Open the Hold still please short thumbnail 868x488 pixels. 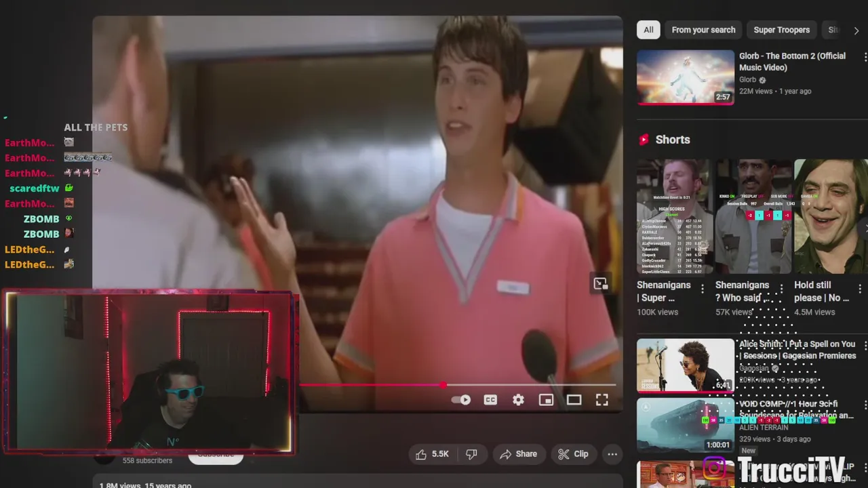(x=831, y=216)
